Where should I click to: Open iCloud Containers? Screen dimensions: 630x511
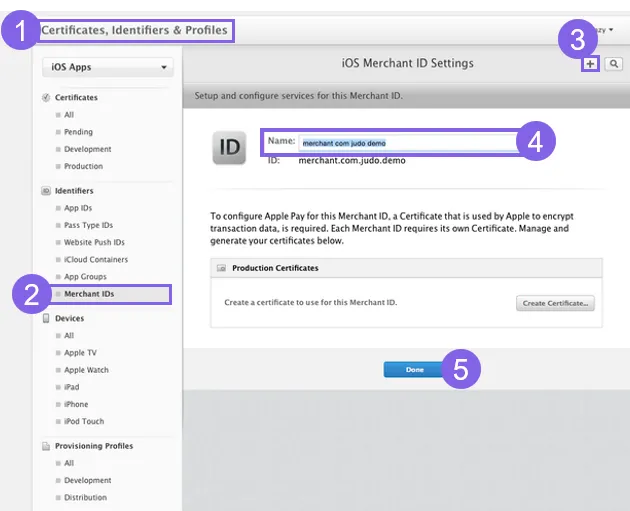pos(96,260)
